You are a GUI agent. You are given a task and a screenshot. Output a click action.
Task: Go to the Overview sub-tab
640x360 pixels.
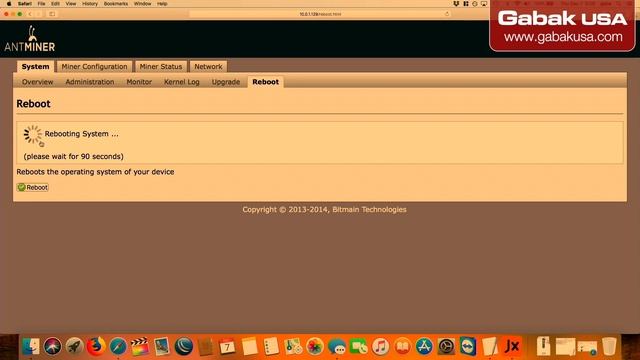38,82
